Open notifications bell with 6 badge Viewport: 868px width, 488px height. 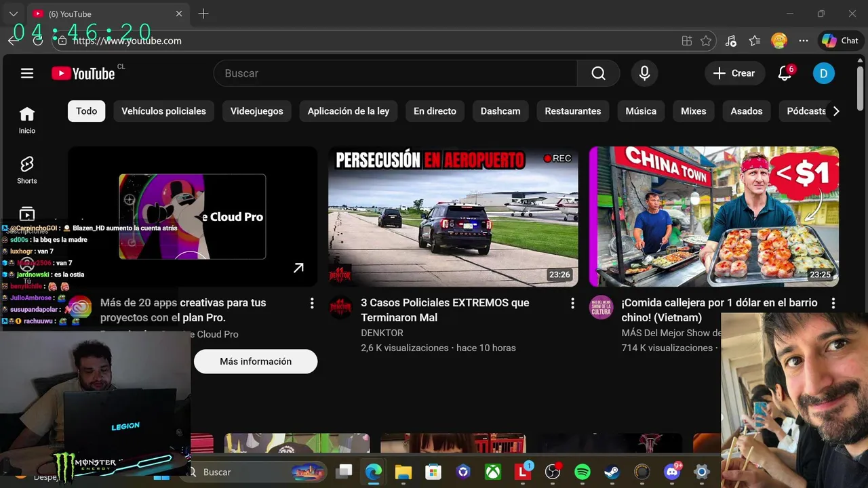coord(785,73)
